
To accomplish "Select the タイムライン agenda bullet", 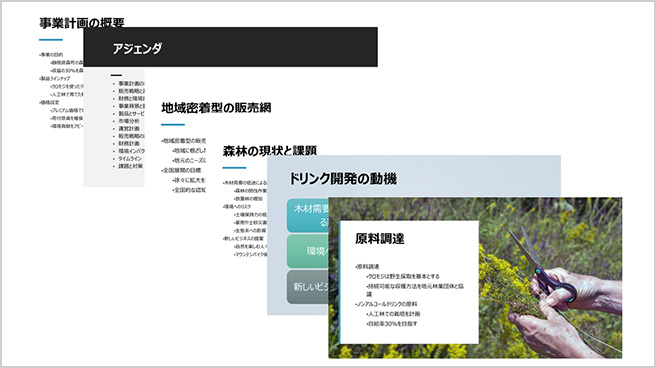I will coord(130,158).
